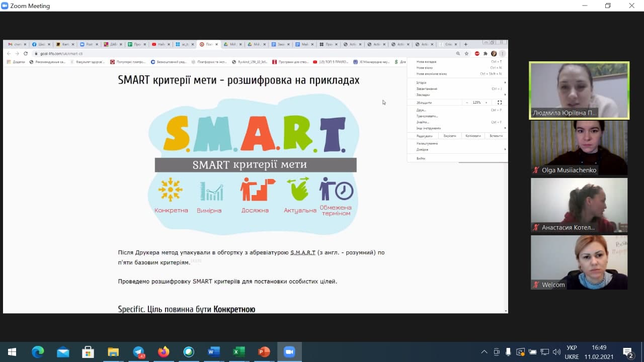Increase page zoom with the plus control
Image resolution: width=644 pixels, height=362 pixels.
coord(486,103)
